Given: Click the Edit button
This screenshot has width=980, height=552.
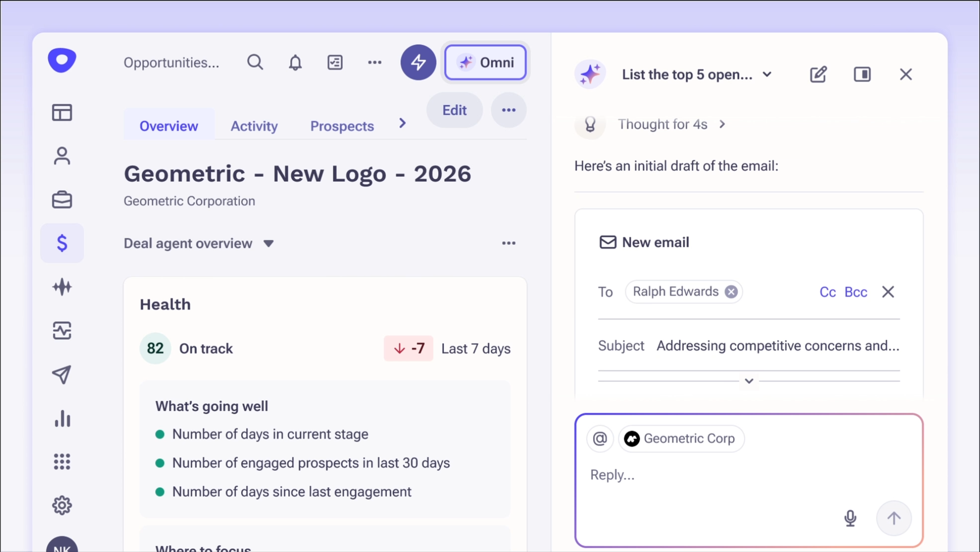Looking at the screenshot, I should [x=454, y=110].
